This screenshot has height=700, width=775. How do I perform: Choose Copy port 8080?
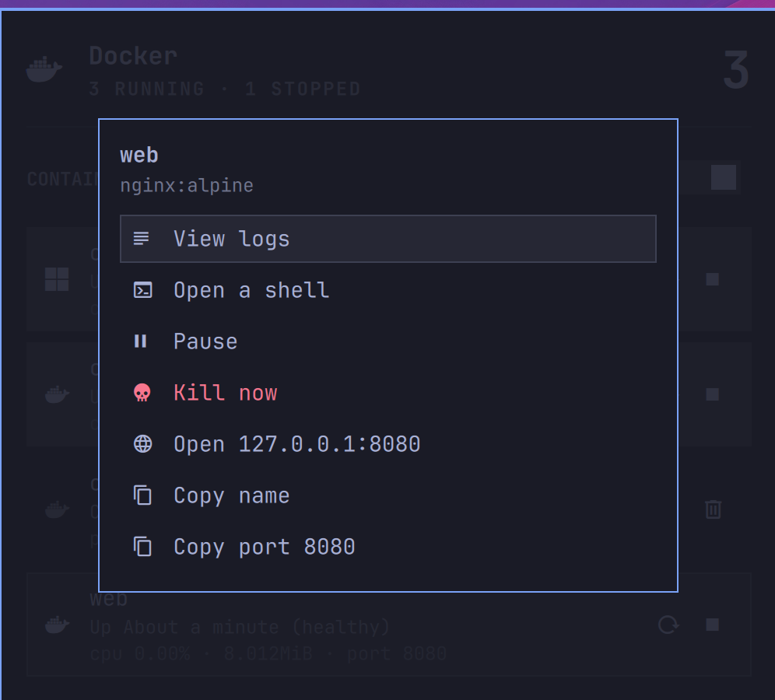[388, 547]
